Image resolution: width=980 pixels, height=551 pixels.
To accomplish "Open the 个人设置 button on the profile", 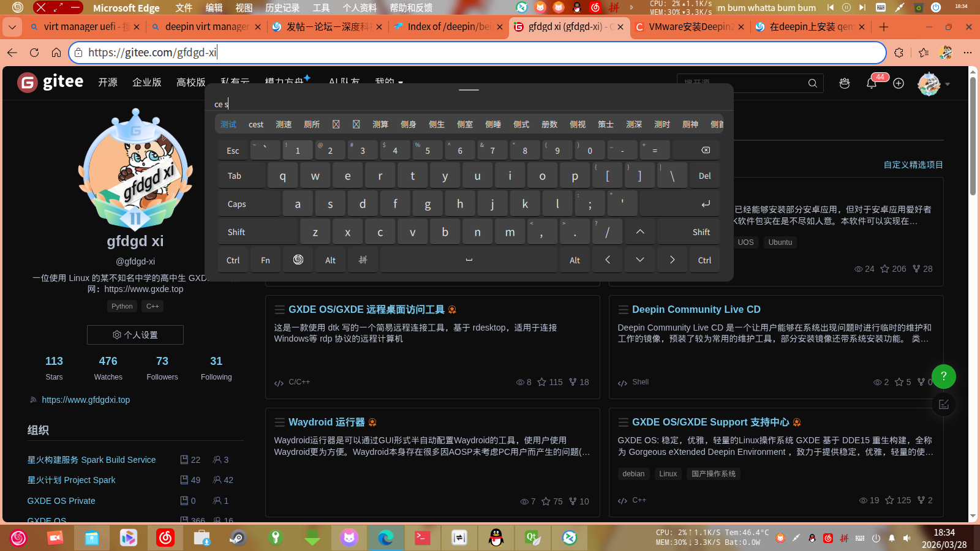I will pos(135,335).
